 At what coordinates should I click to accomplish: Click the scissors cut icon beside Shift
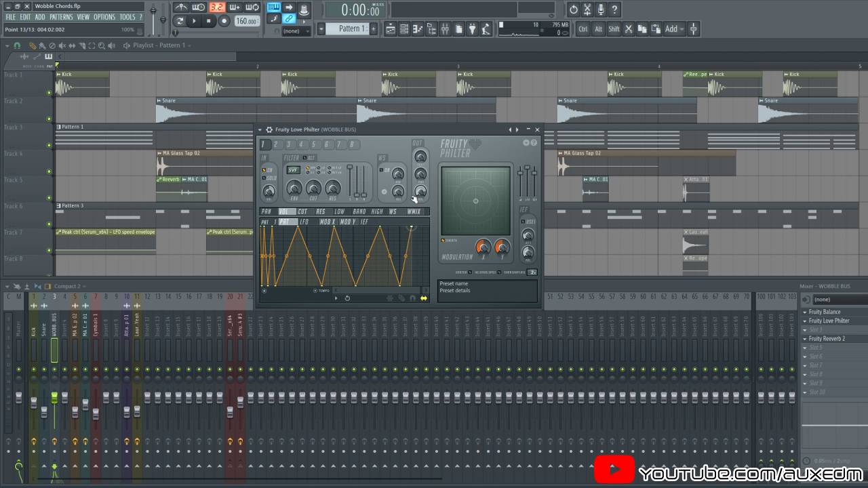[629, 28]
